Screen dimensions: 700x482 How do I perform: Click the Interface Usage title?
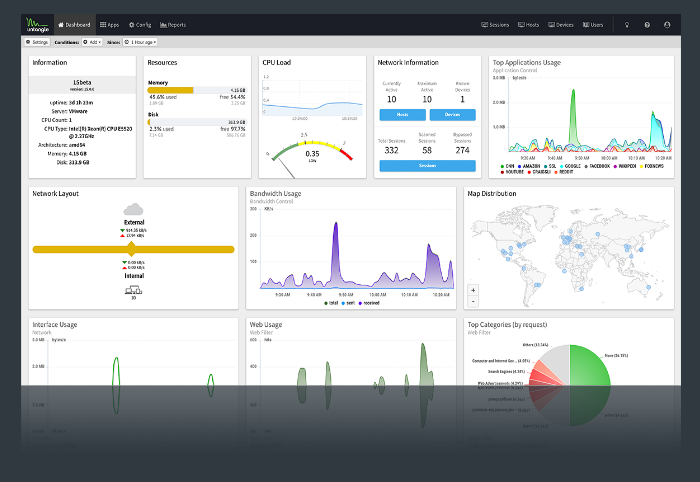[55, 324]
